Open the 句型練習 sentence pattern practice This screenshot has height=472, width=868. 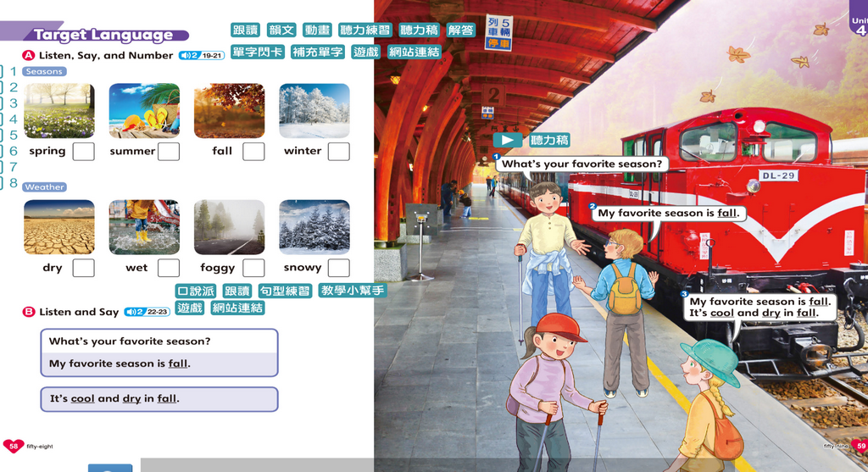(285, 291)
